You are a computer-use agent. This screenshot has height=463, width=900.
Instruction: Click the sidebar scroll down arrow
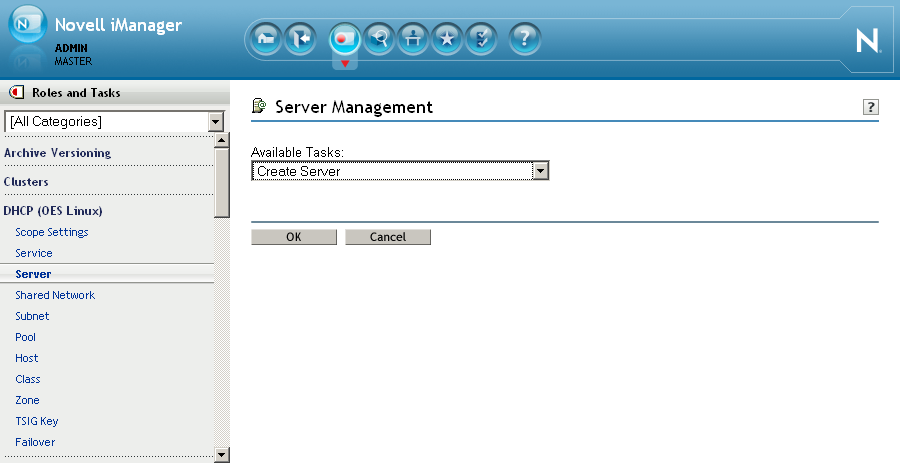(x=222, y=455)
